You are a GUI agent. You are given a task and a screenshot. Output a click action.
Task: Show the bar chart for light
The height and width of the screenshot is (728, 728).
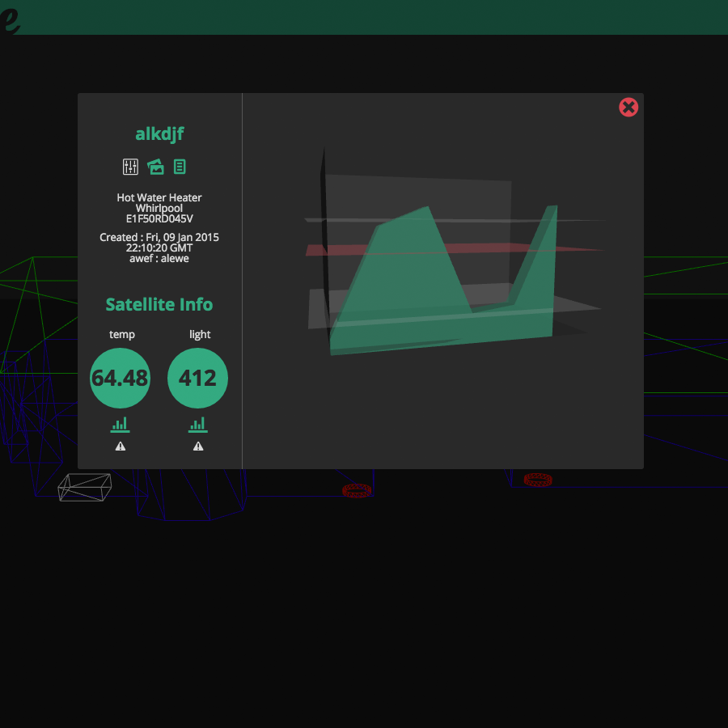[x=198, y=425]
